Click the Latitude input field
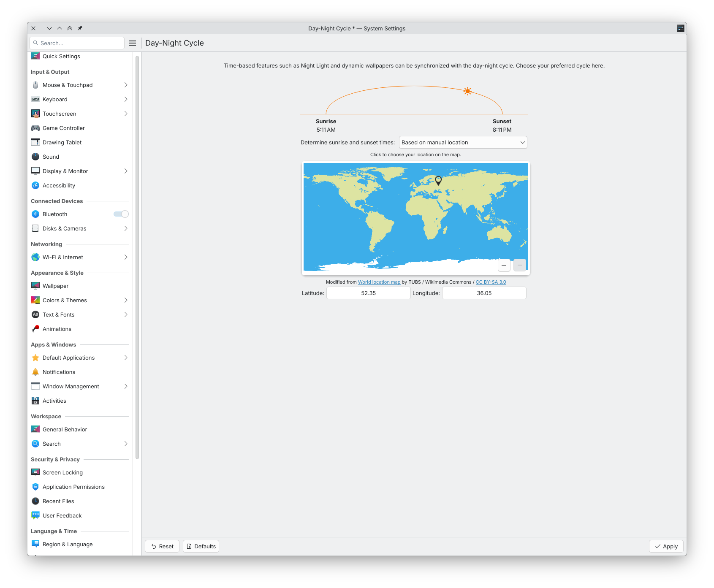 (368, 293)
